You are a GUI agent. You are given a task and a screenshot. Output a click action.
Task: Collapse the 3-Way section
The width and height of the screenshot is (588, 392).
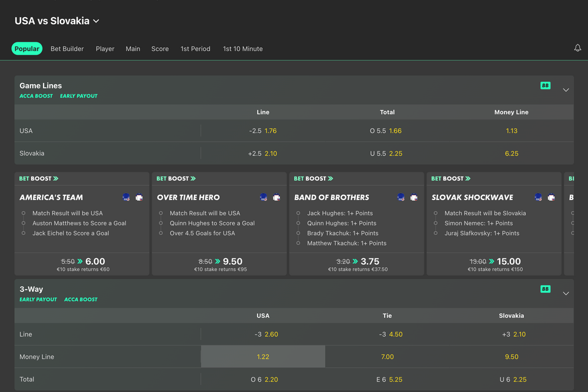click(x=566, y=293)
